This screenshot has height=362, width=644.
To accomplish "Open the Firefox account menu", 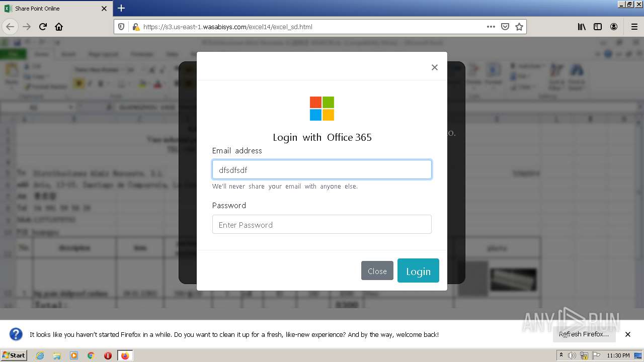I will tap(614, 27).
